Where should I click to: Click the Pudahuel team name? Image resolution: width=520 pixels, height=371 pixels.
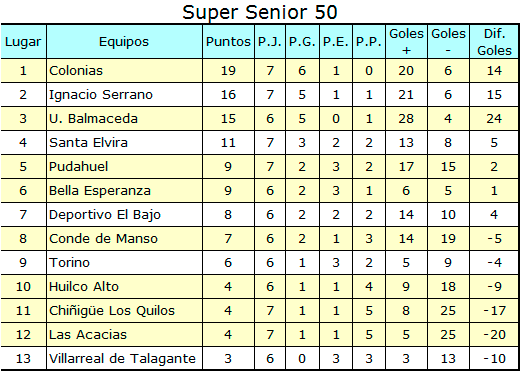tap(78, 167)
